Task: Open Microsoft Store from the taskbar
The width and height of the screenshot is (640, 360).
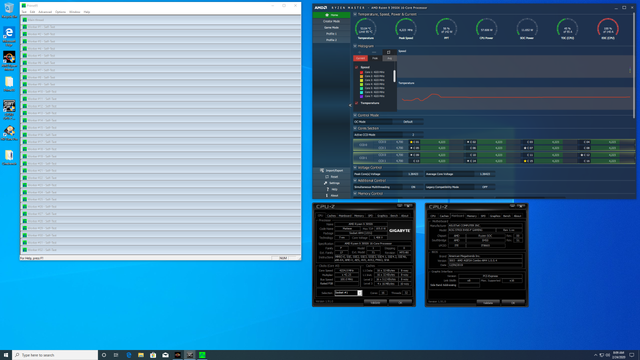Action: tap(153, 355)
